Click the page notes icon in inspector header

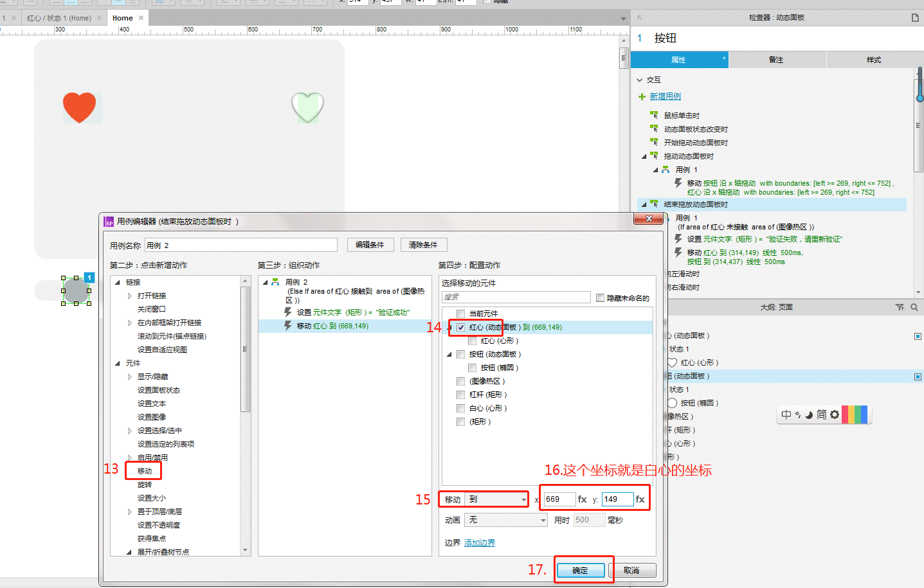[x=915, y=18]
